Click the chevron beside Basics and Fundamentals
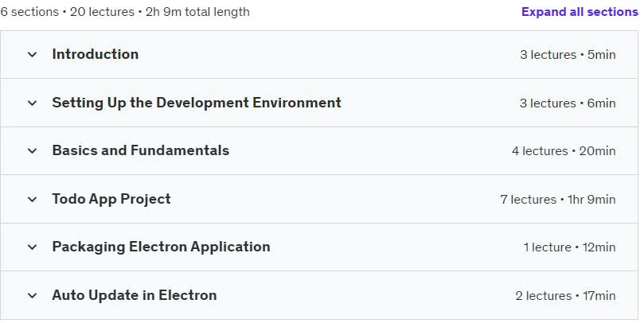 coord(32,151)
